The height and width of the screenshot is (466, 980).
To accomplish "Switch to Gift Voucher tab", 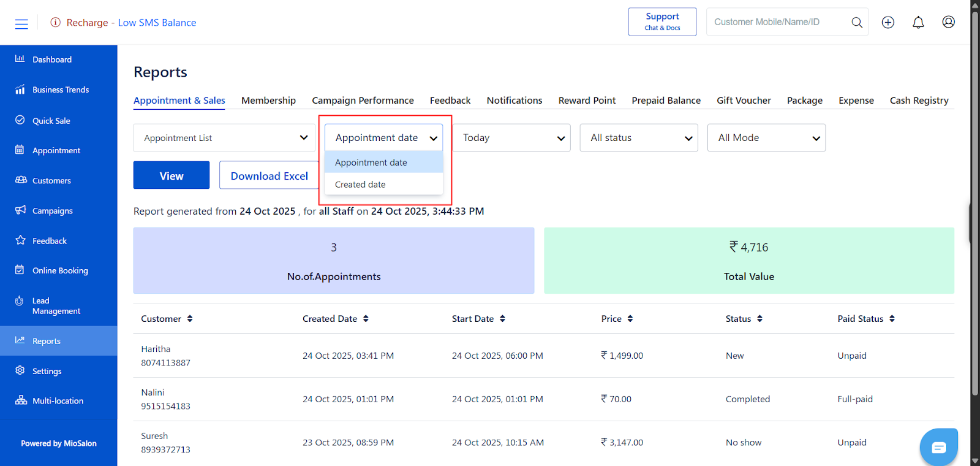I will point(744,101).
